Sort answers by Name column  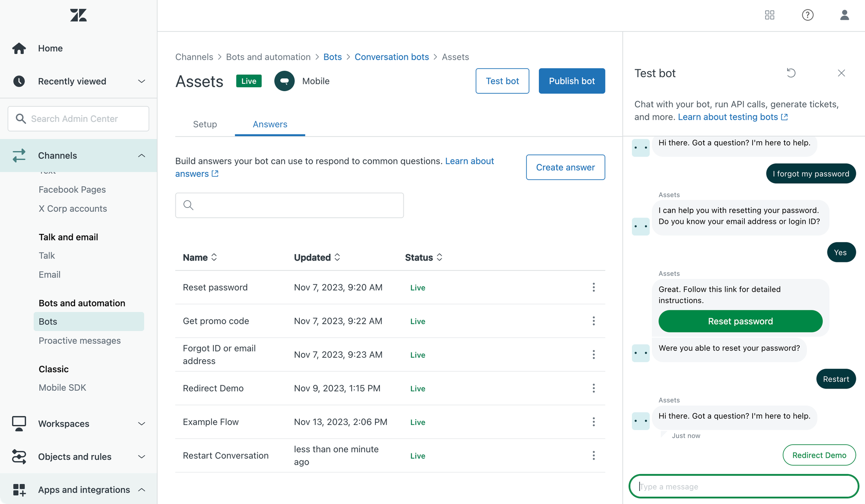click(x=200, y=258)
